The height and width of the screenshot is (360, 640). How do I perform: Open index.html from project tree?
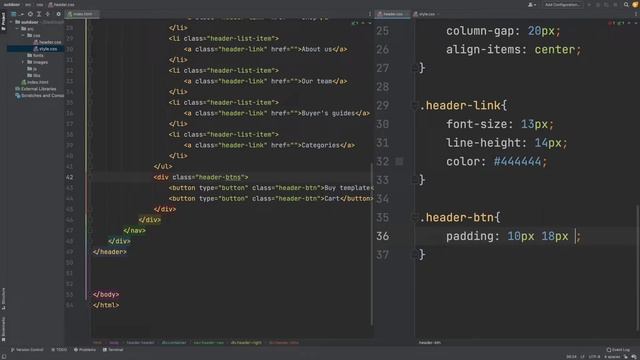click(x=35, y=82)
